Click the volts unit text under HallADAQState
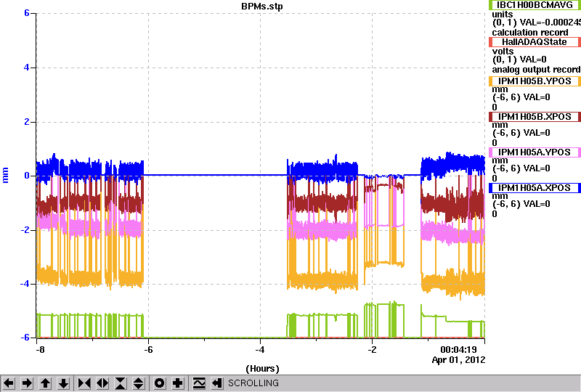This screenshot has height=392, width=581. click(x=503, y=51)
